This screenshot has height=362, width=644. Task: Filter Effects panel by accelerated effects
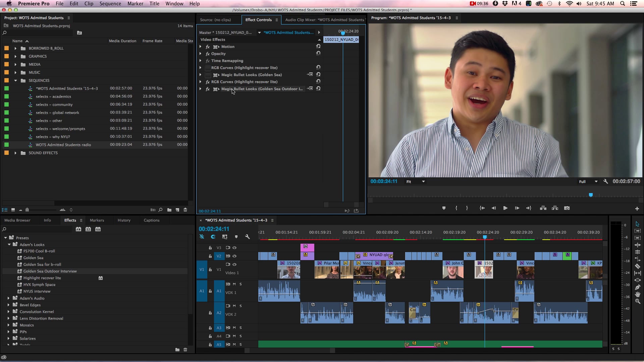tap(78, 229)
